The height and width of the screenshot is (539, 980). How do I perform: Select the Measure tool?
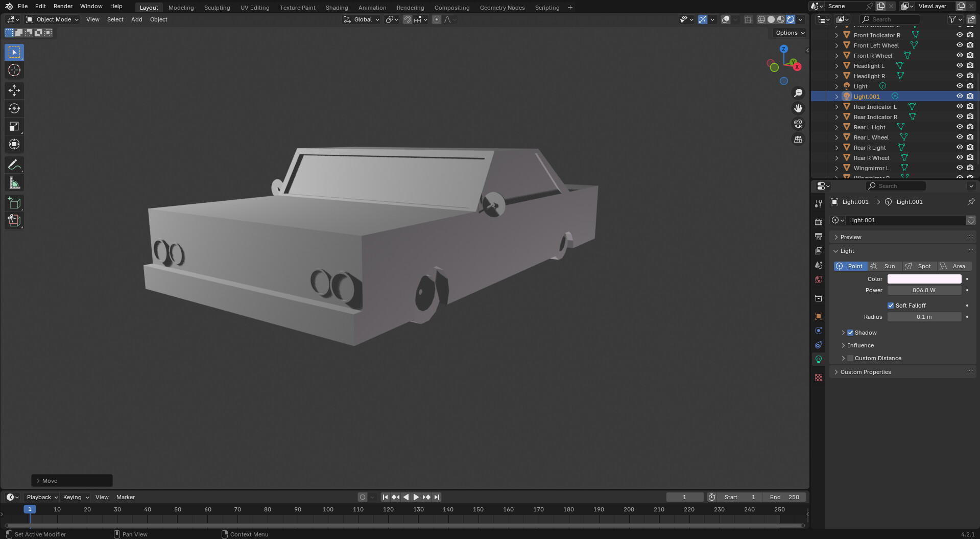(14, 182)
